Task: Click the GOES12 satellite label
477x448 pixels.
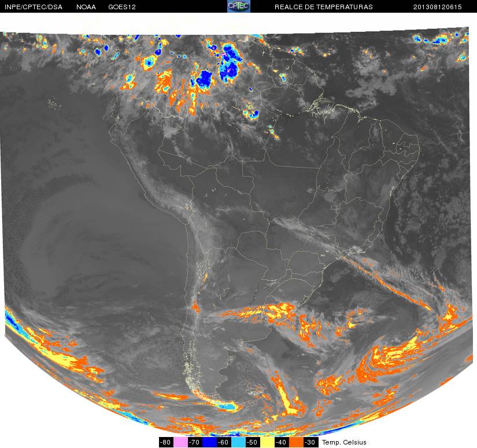Action: tap(122, 7)
